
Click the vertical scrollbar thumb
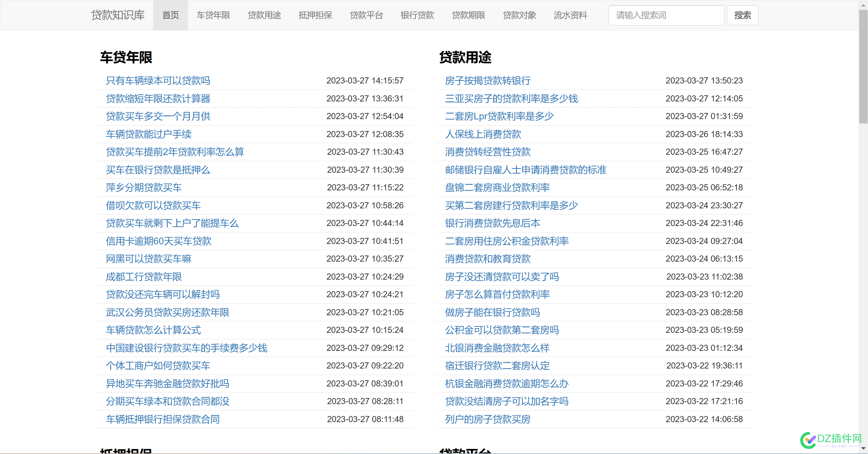tap(863, 67)
